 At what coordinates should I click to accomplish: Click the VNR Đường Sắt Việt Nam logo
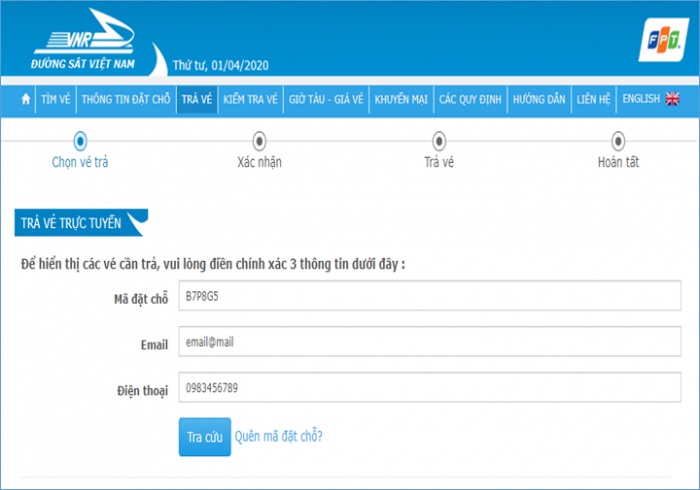(85, 40)
